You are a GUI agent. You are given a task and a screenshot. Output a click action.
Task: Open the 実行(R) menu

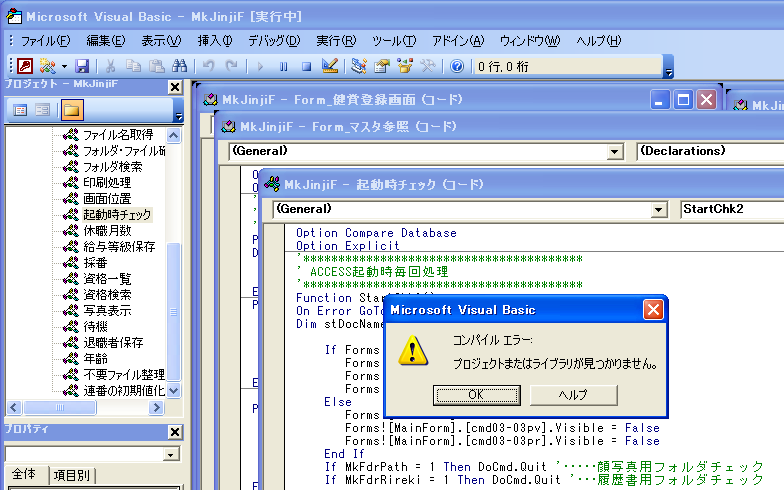(336, 40)
